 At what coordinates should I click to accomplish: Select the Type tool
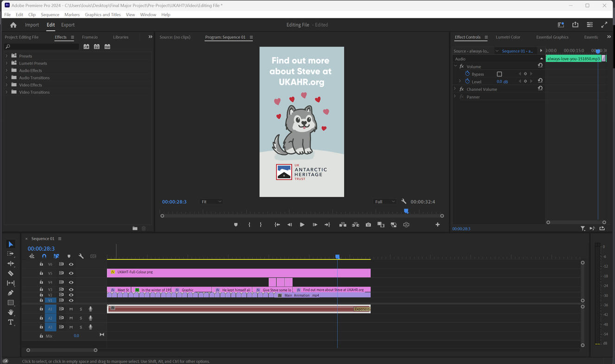(11, 322)
